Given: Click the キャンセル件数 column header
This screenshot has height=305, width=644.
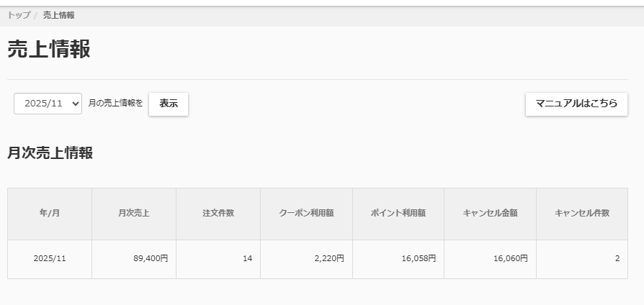Looking at the screenshot, I should click(582, 214).
